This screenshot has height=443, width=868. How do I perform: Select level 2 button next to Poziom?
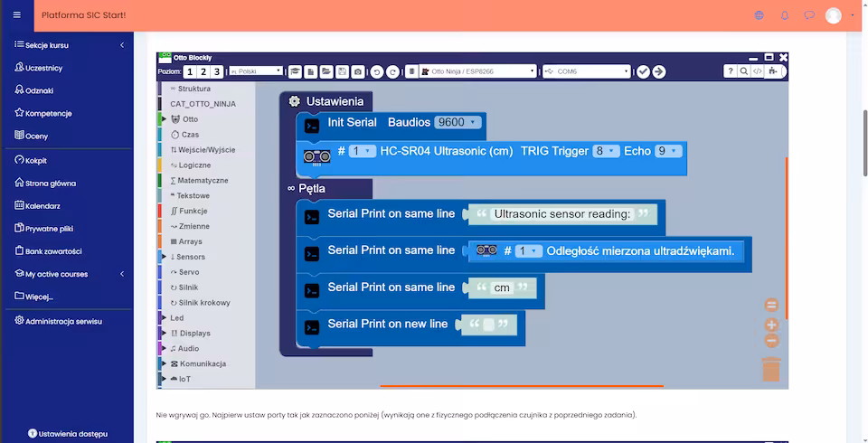[203, 71]
